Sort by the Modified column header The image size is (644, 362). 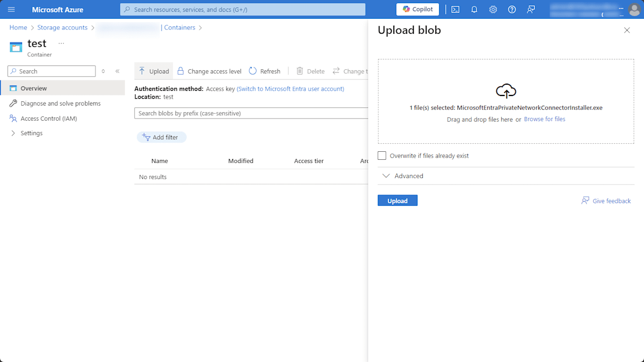pos(240,161)
